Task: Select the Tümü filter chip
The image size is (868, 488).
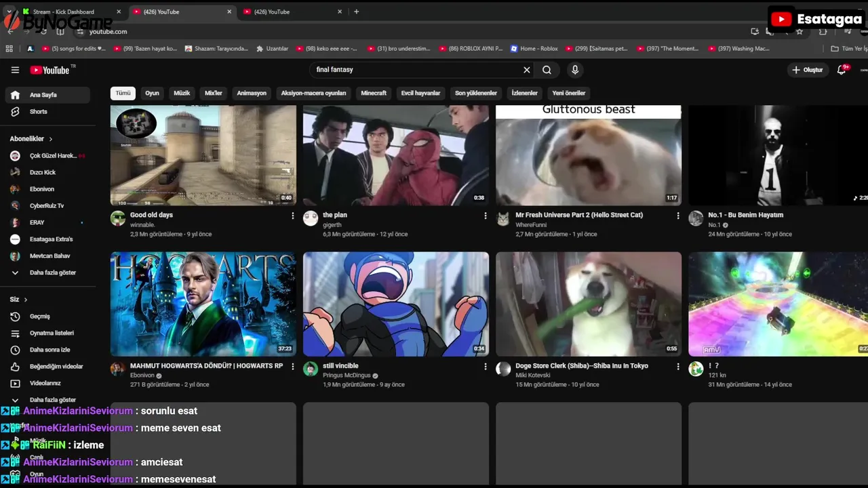Action: click(x=123, y=93)
